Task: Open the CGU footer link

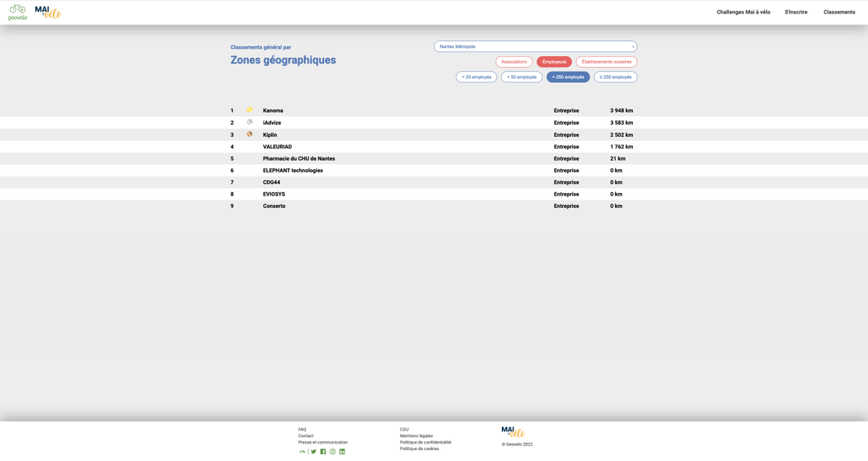Action: (x=404, y=429)
